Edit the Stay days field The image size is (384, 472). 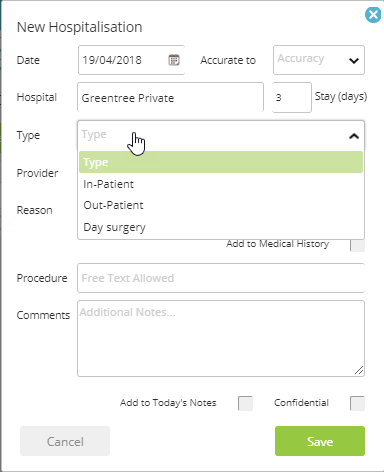pos(292,98)
